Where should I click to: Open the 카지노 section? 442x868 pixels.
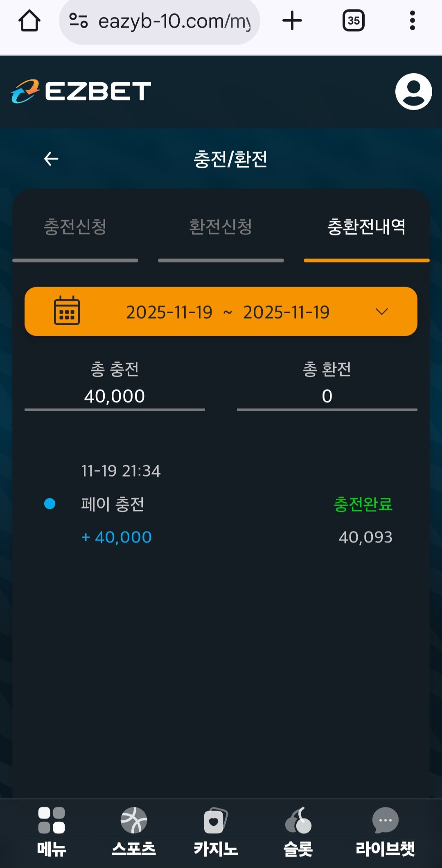point(216,831)
